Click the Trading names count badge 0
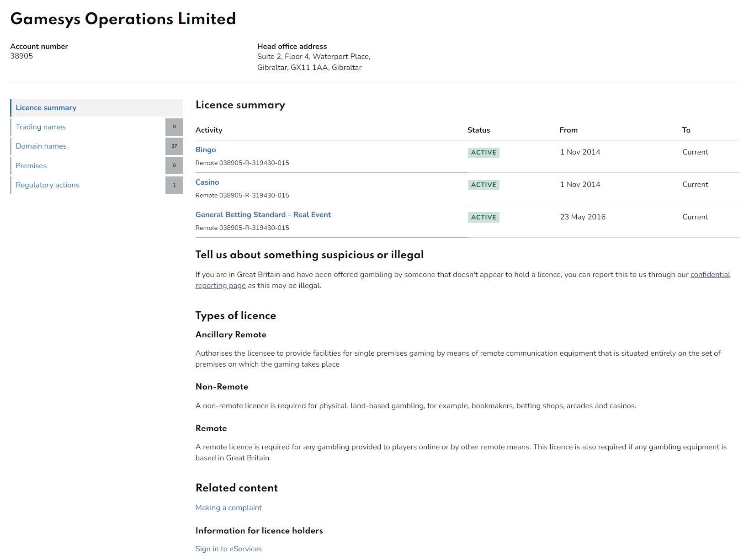Viewport: 749px width, 560px height. click(174, 127)
